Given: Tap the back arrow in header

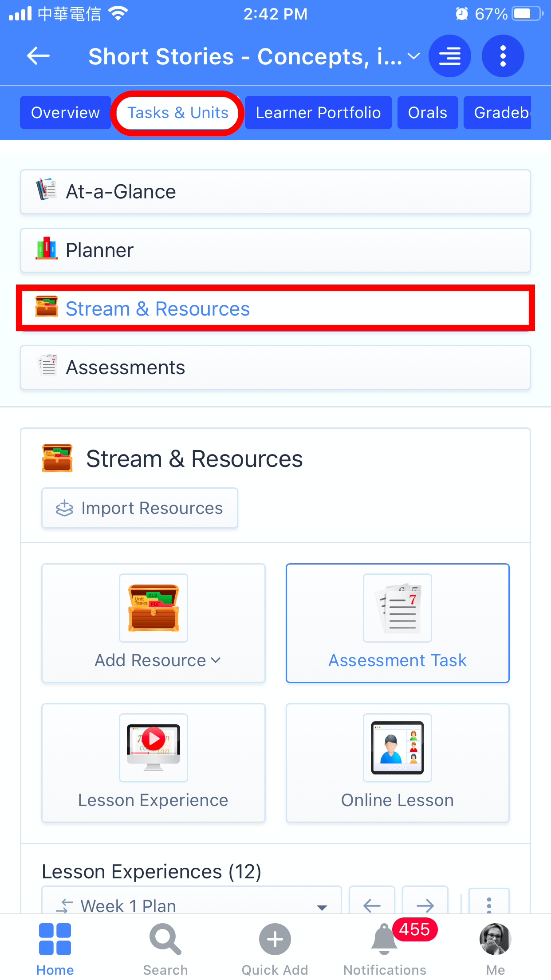Looking at the screenshot, I should [38, 56].
